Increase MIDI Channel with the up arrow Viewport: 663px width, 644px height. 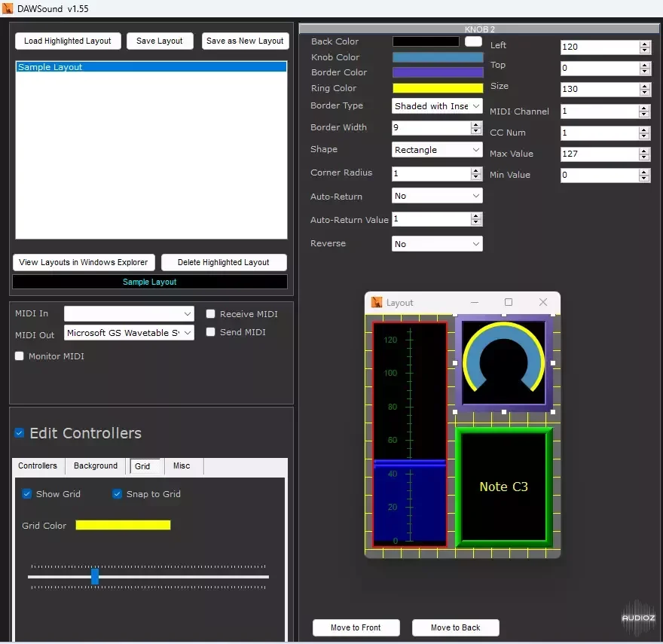(x=644, y=108)
